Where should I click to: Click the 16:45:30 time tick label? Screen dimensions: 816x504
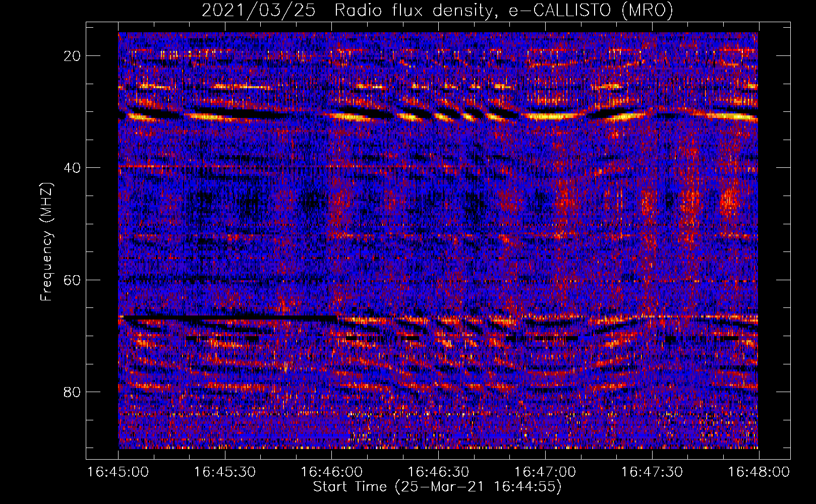pyautogui.click(x=225, y=472)
